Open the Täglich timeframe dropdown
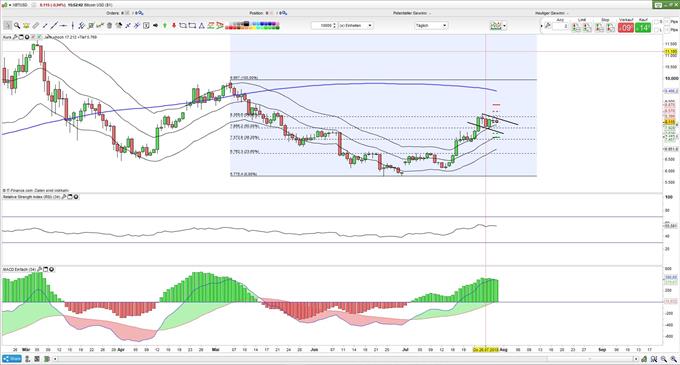The image size is (680, 365). tap(431, 26)
